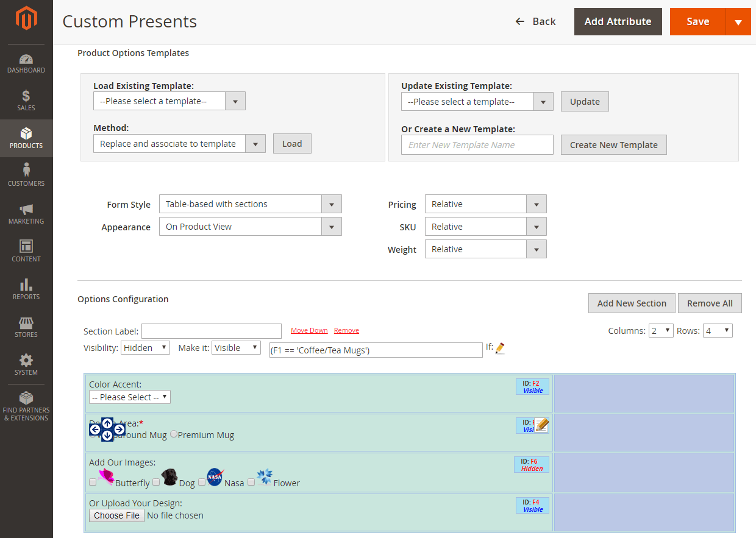Image resolution: width=756 pixels, height=538 pixels.
Task: Click the up arrow in the move widget
Action: pos(107,422)
